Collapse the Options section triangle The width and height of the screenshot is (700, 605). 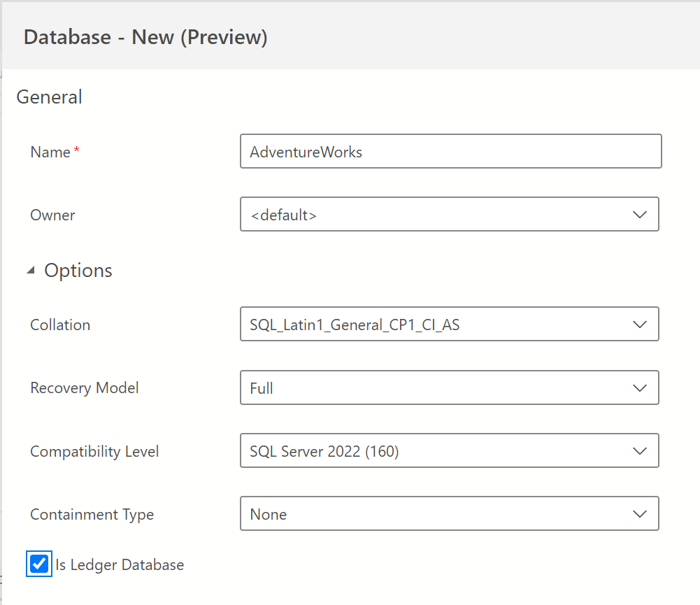[31, 271]
